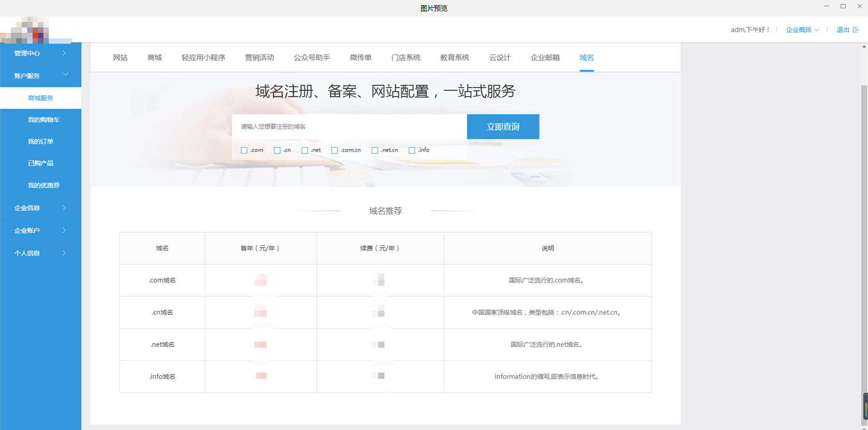Click the scrollbar up arrow
Screen dimensions: 868x430
point(864,47)
